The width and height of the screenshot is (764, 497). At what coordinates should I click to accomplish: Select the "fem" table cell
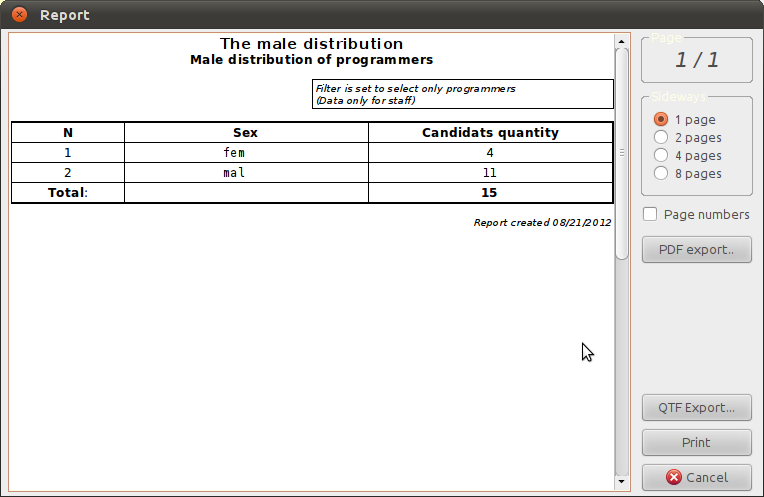click(234, 153)
